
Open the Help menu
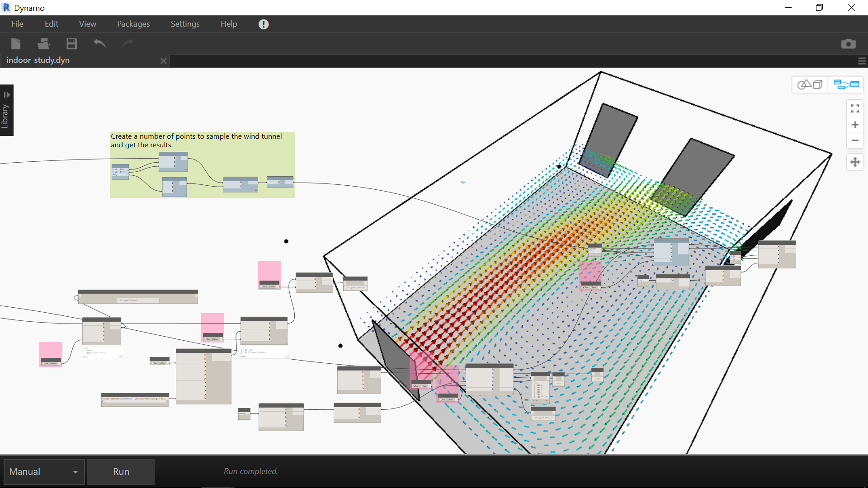point(229,24)
